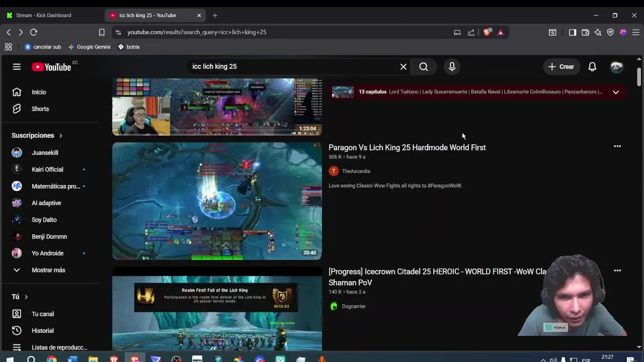Click the page vertical scrollbar thumb

click(x=639, y=76)
